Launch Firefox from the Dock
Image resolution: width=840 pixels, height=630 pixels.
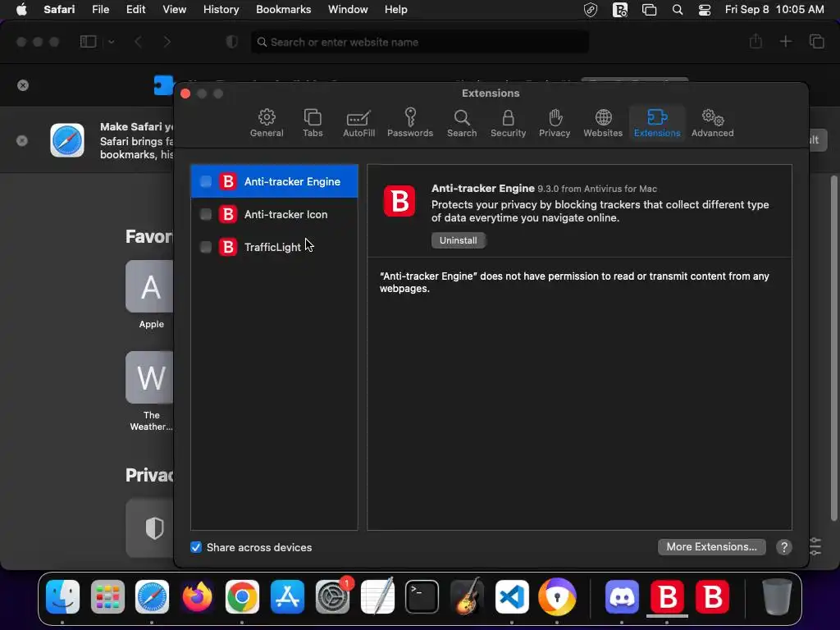click(x=197, y=597)
